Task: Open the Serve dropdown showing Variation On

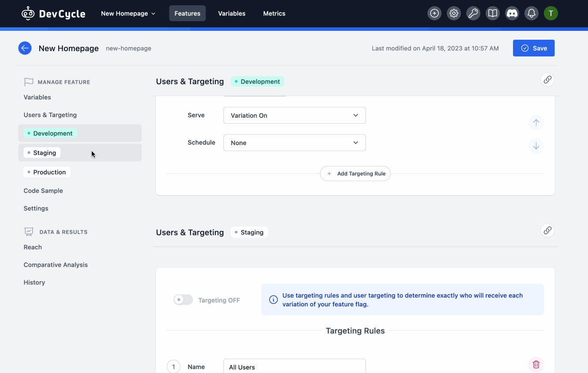Action: [x=294, y=115]
